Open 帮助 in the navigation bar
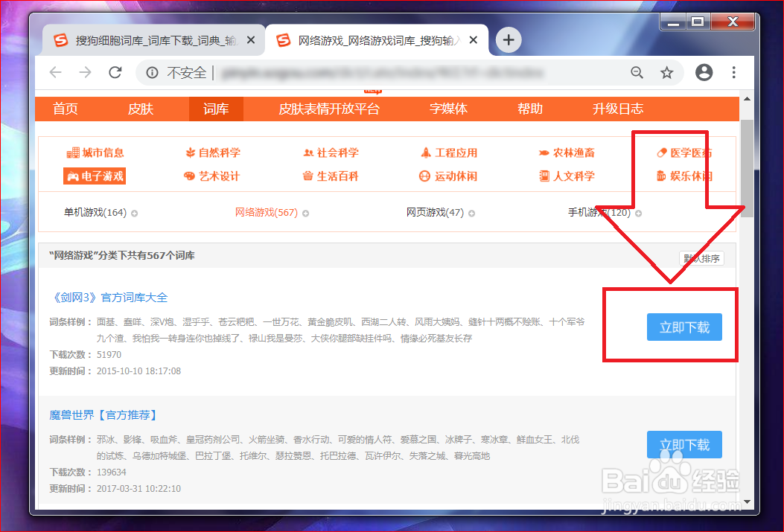Image resolution: width=784 pixels, height=532 pixels. [530, 109]
